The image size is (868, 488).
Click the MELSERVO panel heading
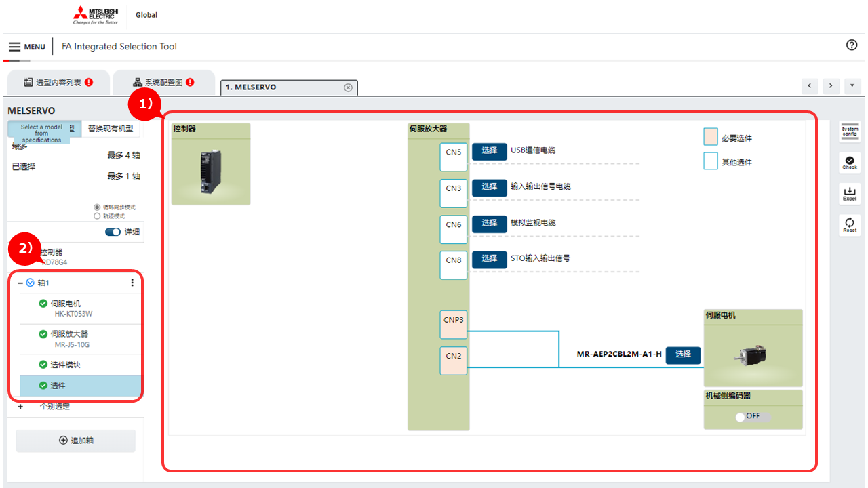pyautogui.click(x=31, y=111)
